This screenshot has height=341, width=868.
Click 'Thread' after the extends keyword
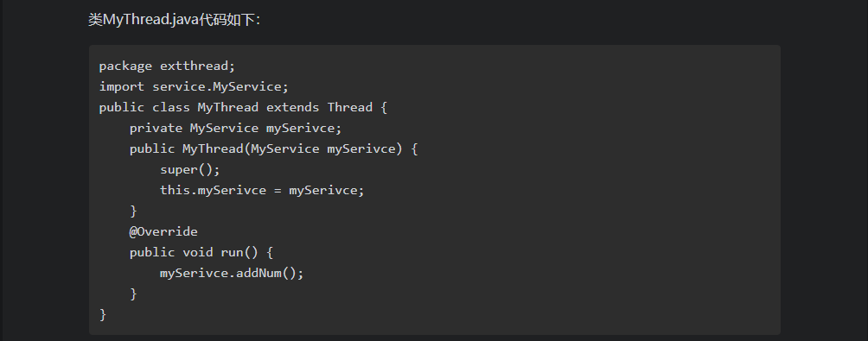[x=350, y=107]
